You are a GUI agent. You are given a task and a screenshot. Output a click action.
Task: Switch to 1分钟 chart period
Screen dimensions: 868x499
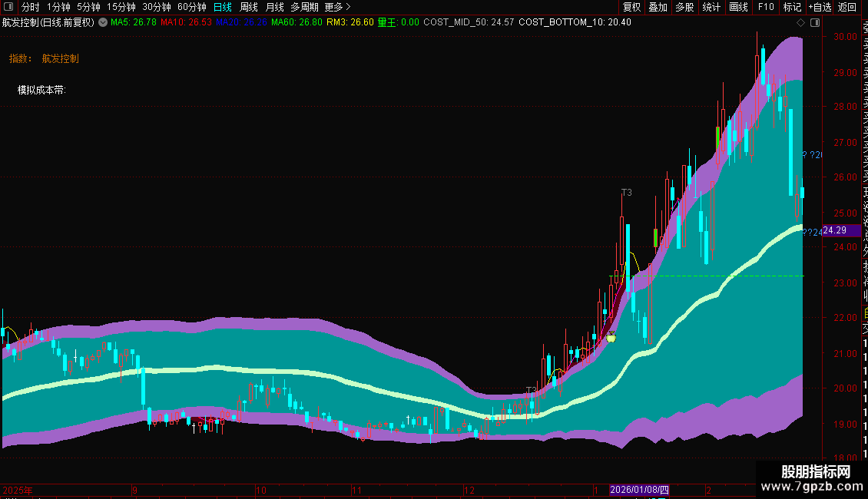tap(58, 7)
